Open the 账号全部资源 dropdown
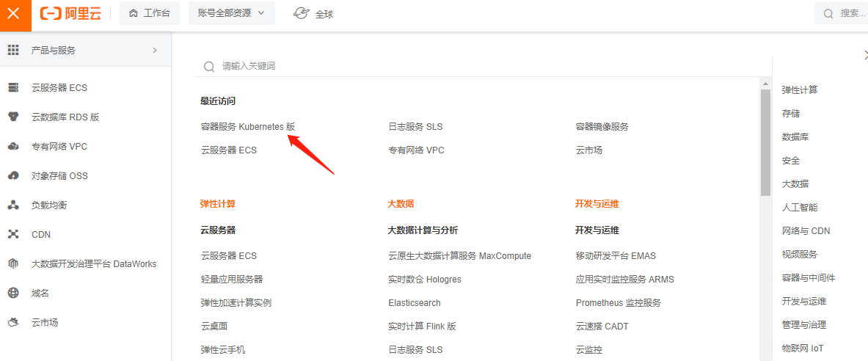 click(x=231, y=13)
